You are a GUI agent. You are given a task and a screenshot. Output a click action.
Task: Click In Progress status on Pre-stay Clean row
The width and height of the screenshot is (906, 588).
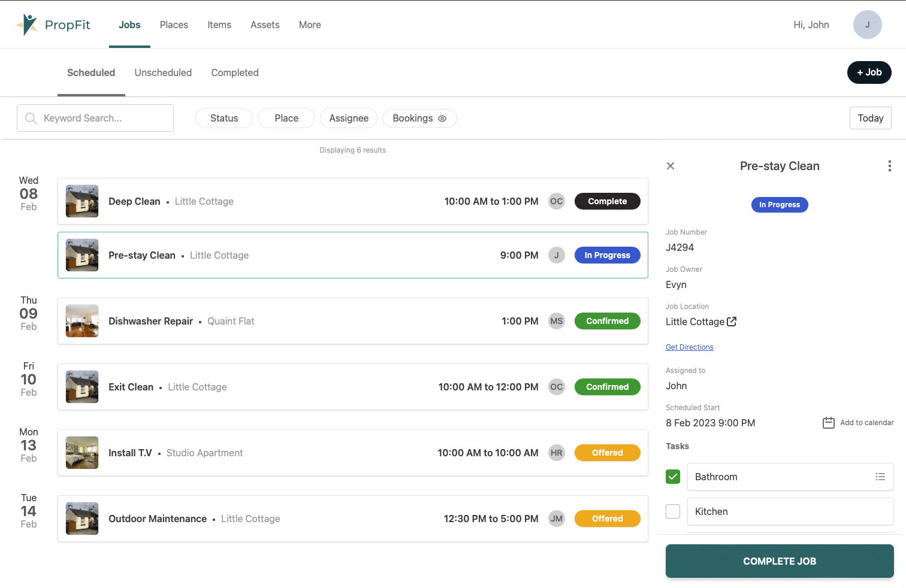pos(608,255)
